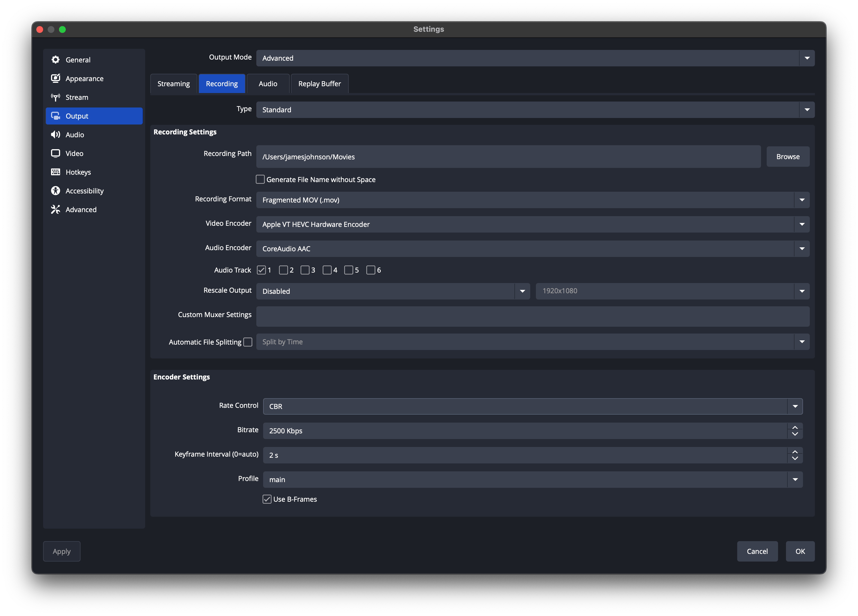Enable Generate File Name without Space
This screenshot has height=616, width=858.
tap(260, 179)
